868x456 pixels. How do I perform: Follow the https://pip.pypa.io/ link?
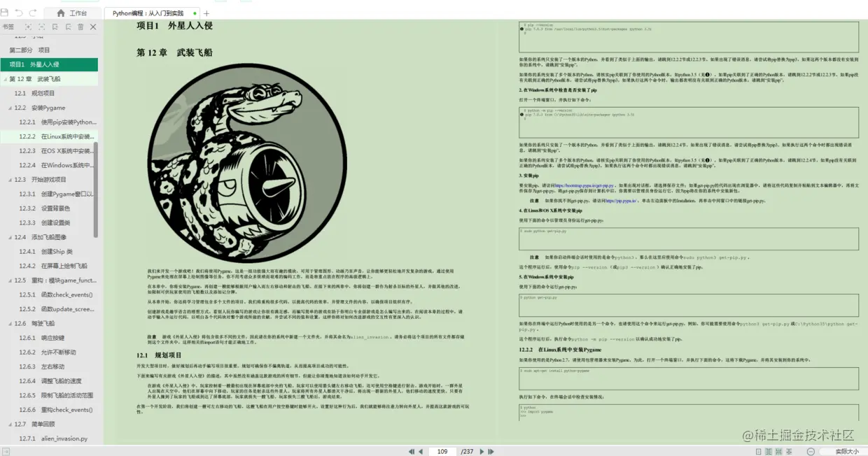click(x=621, y=201)
